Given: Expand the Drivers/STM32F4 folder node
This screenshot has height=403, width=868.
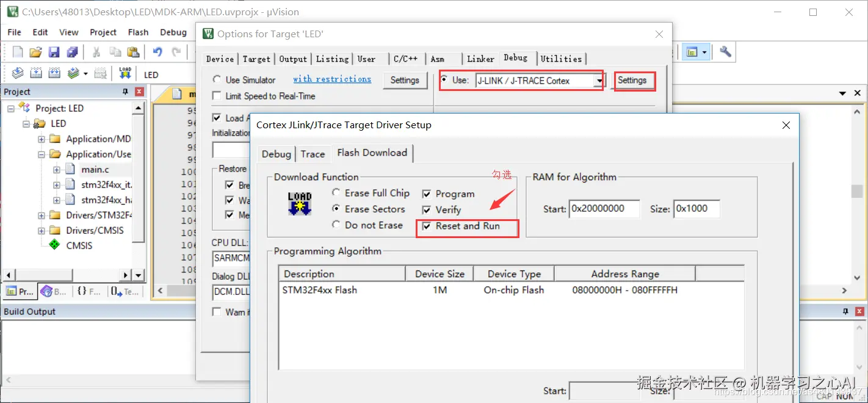Looking at the screenshot, I should pos(42,215).
